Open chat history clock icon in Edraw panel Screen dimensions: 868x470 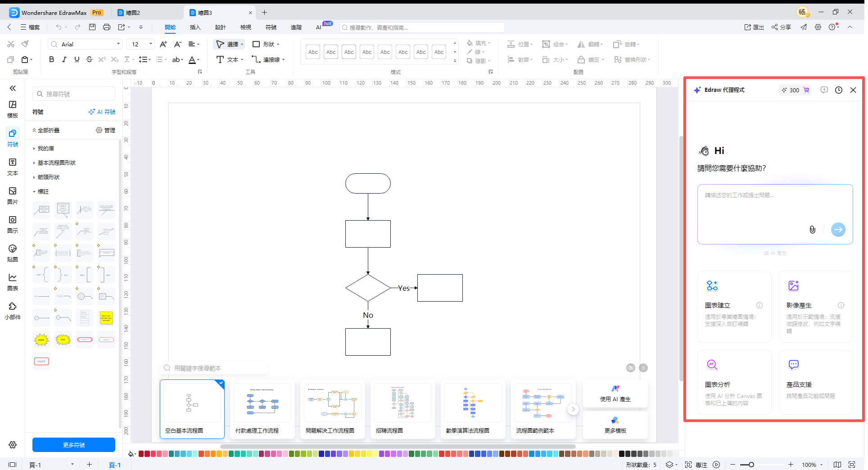click(x=839, y=90)
